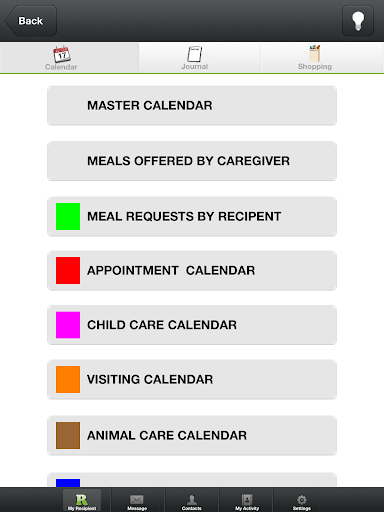Open MEAL REQUESTS BY RECIPENT entry
Image resolution: width=384 pixels, height=512 pixels.
192,216
